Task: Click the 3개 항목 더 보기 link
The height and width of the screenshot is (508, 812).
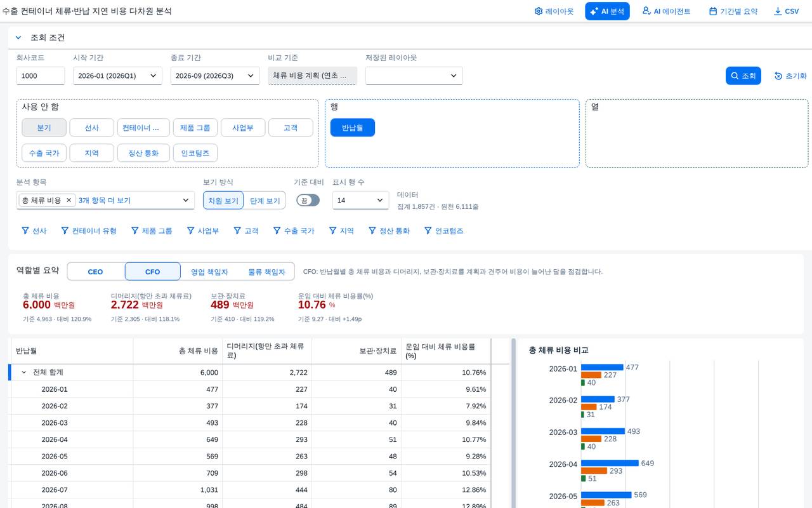Action: coord(105,200)
